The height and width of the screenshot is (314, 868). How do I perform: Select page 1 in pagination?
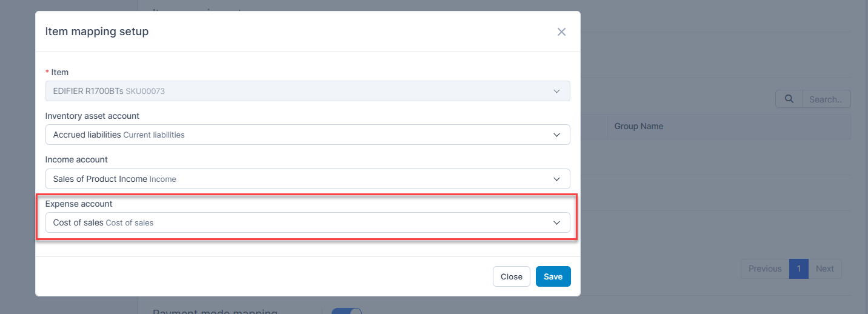point(798,269)
